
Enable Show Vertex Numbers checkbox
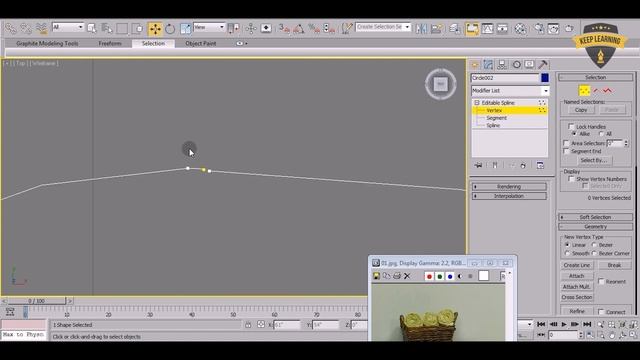pos(571,179)
